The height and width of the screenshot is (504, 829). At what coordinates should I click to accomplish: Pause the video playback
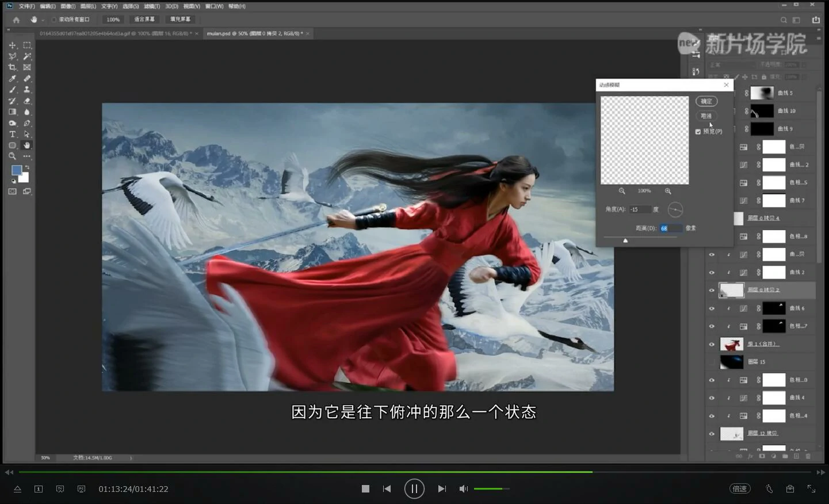click(x=414, y=489)
